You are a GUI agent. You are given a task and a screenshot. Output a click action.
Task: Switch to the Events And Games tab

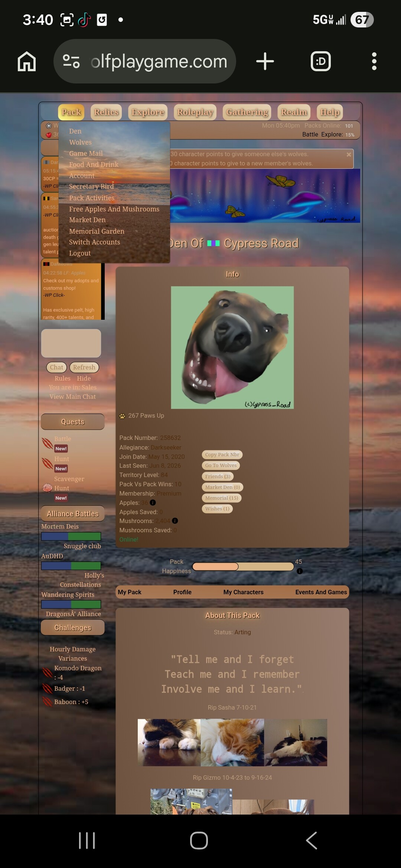pyautogui.click(x=321, y=592)
